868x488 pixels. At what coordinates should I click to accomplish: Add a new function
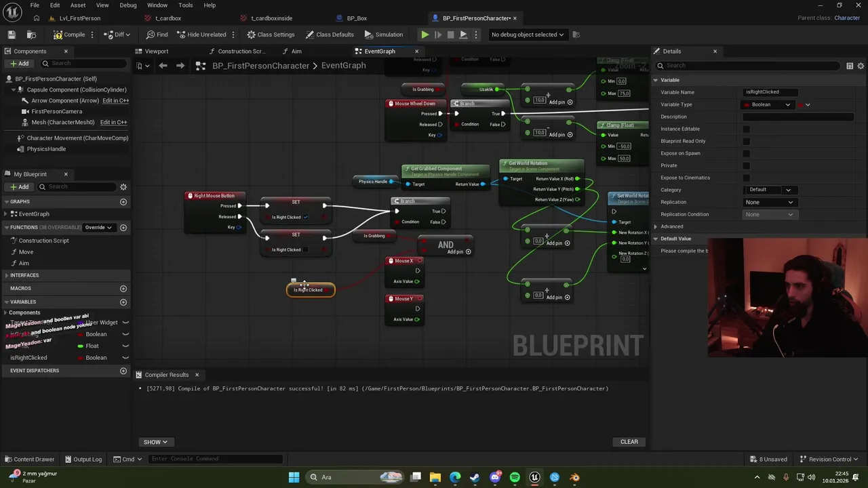click(x=123, y=228)
